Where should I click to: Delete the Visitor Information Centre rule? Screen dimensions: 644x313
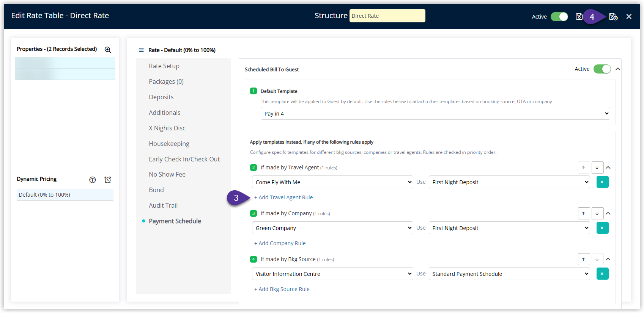click(602, 274)
